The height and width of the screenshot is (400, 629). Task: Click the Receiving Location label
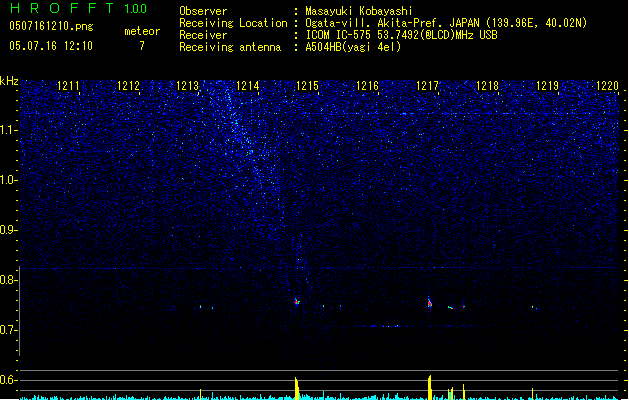233,23
